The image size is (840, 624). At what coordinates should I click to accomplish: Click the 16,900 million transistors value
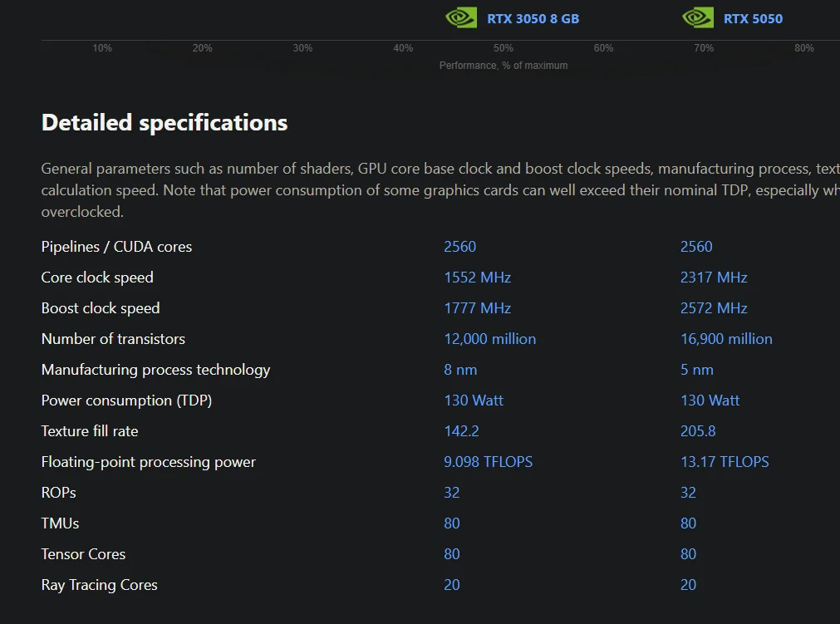(726, 339)
